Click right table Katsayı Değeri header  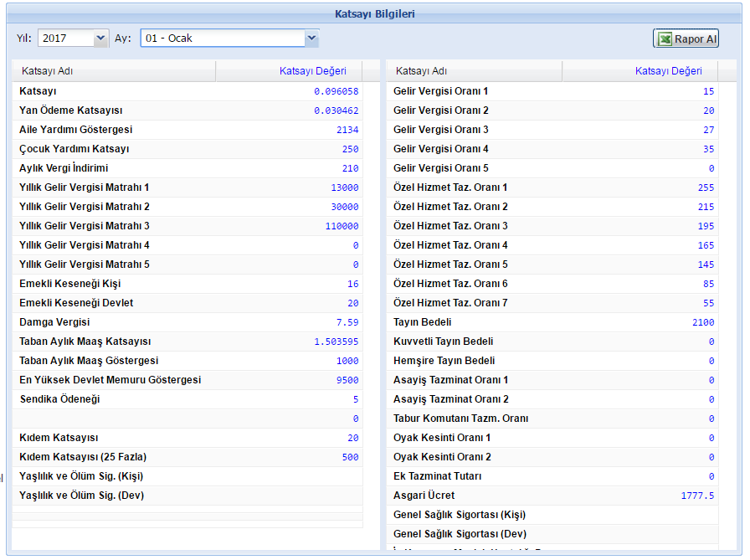coord(668,71)
